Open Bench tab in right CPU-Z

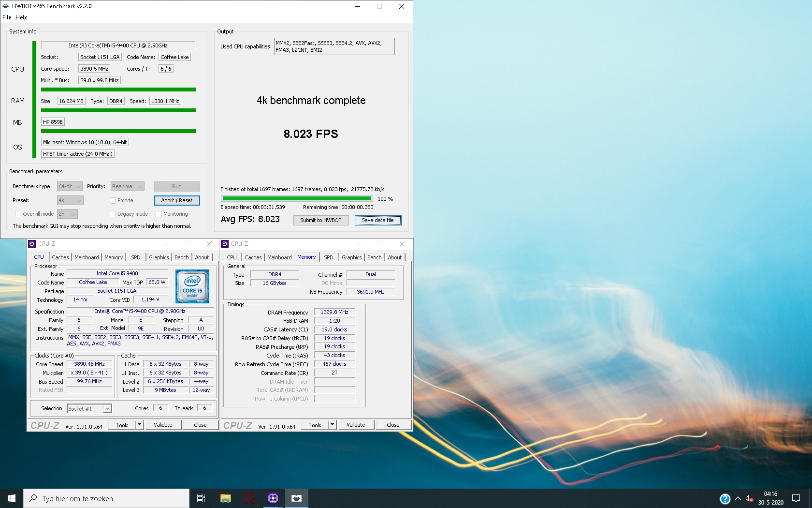tap(375, 257)
